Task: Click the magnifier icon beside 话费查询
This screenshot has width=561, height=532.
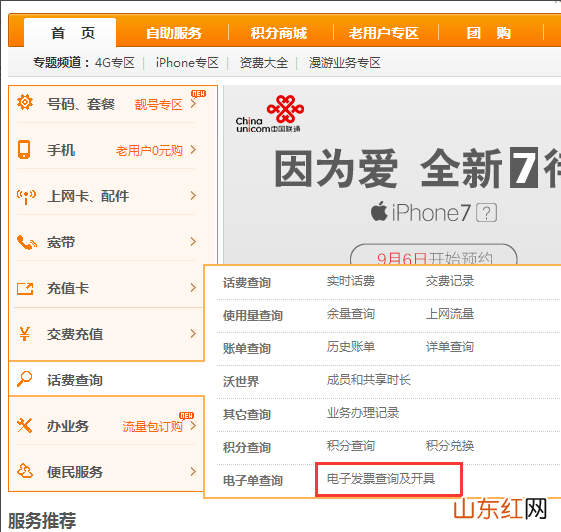Action: 25,379
